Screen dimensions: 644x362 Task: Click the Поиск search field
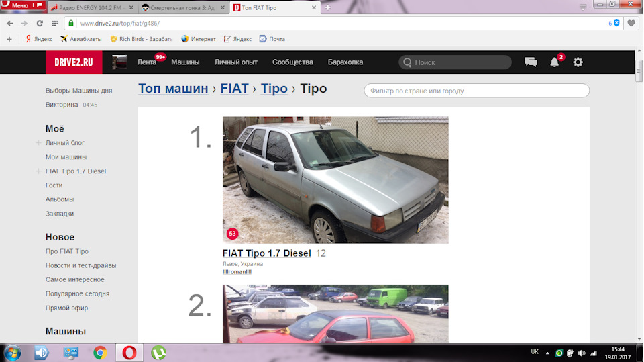(455, 62)
